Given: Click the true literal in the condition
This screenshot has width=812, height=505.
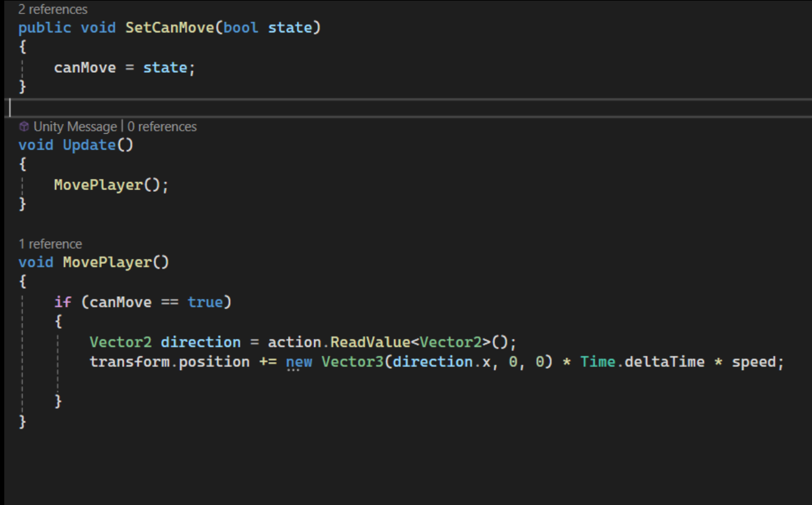Looking at the screenshot, I should [205, 302].
